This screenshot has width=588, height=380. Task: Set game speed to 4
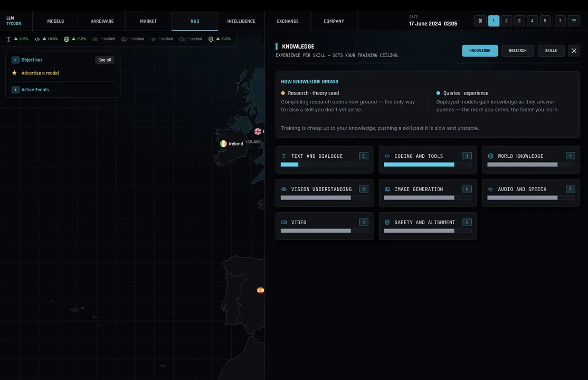pyautogui.click(x=532, y=21)
